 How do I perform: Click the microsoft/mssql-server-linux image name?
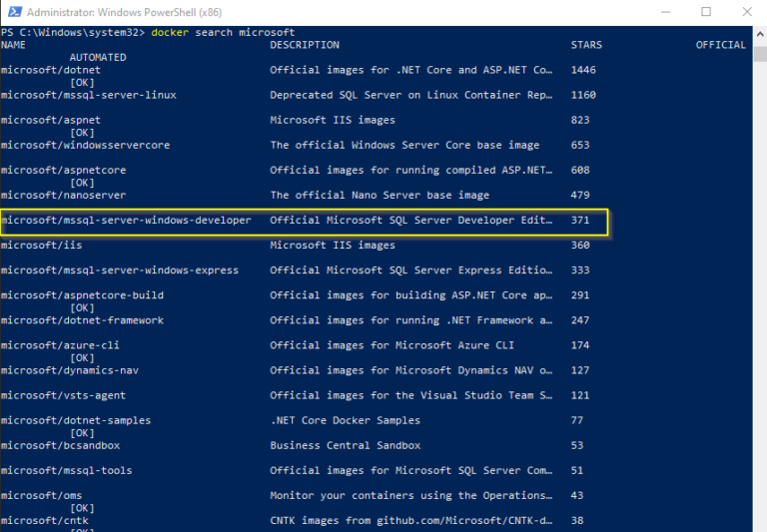(x=75, y=95)
